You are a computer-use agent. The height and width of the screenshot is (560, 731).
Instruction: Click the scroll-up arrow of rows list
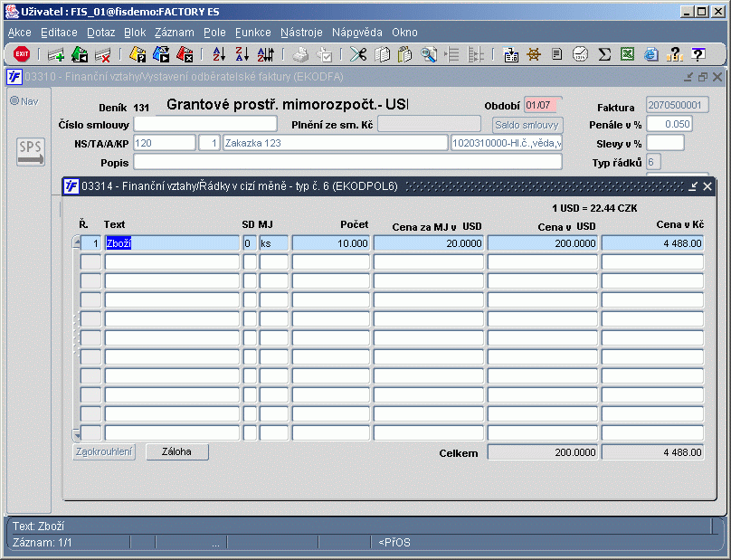click(x=77, y=242)
